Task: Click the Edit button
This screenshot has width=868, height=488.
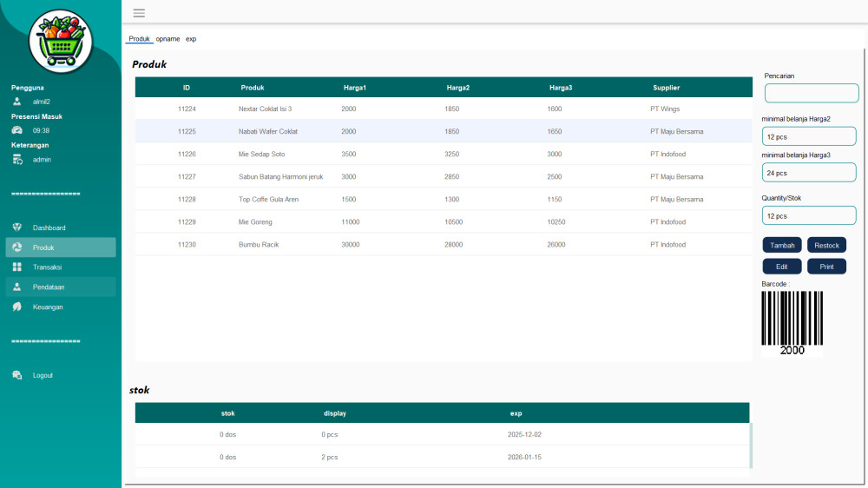Action: (782, 267)
